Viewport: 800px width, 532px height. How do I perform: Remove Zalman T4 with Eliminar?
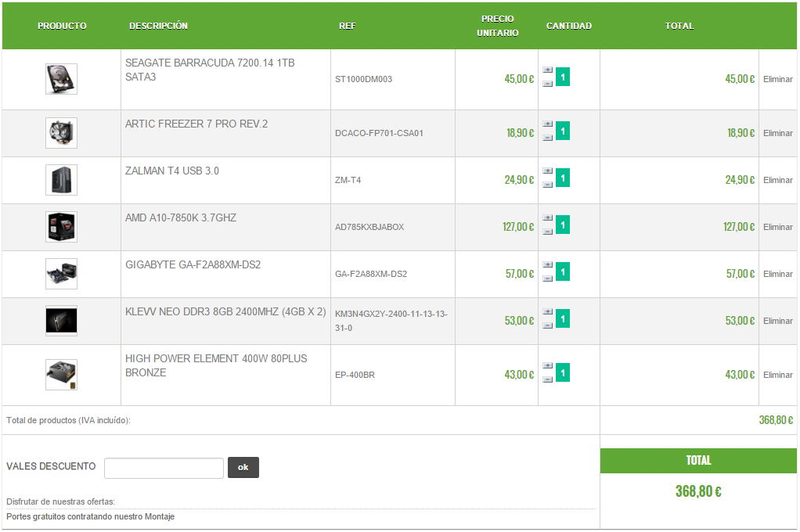pos(777,180)
